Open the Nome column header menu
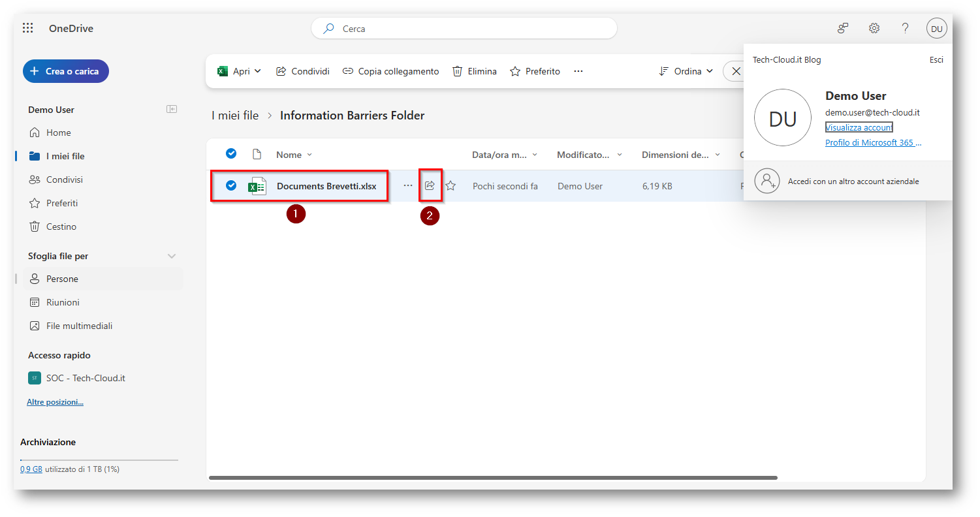 [x=294, y=155]
